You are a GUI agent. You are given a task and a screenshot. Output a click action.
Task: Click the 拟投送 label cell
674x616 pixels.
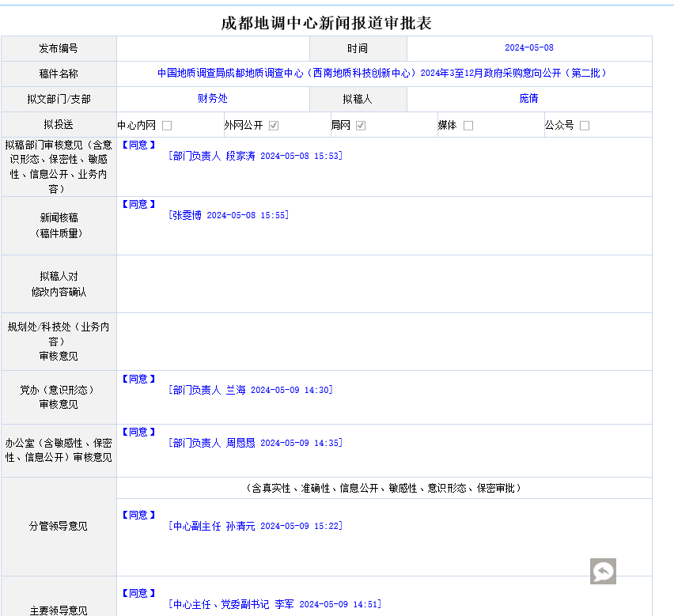click(x=59, y=125)
